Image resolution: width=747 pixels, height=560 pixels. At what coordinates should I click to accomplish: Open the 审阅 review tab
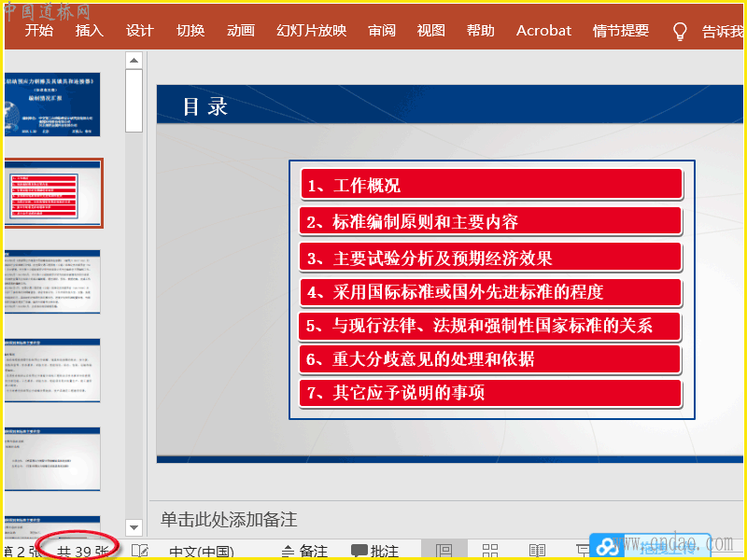point(382,31)
